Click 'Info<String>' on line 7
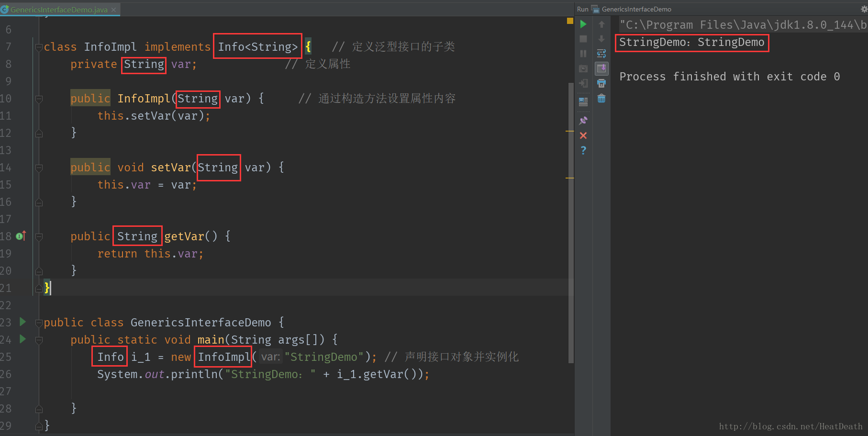The width and height of the screenshot is (868, 436). click(x=258, y=47)
